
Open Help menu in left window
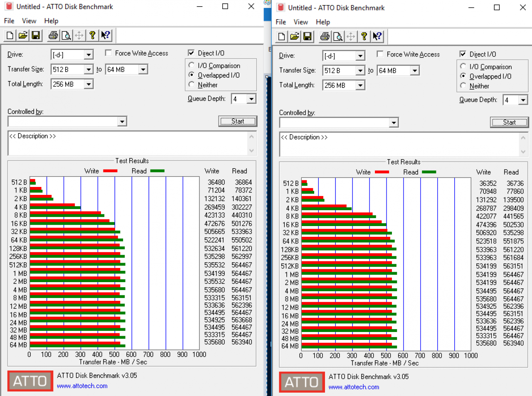pyautogui.click(x=52, y=21)
